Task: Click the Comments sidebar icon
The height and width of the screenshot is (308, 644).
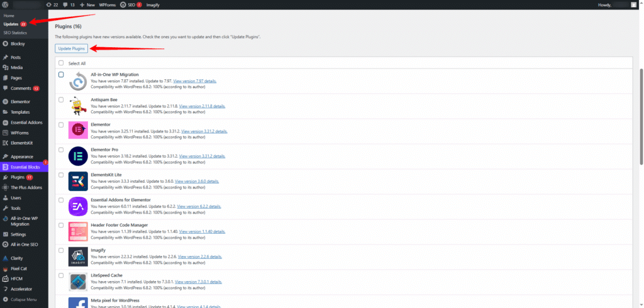Action: point(5,88)
